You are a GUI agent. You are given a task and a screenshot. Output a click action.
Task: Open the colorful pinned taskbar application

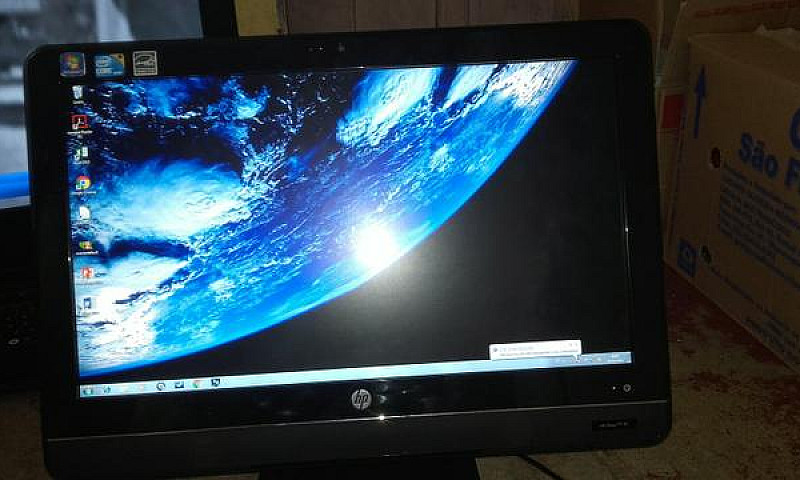click(x=197, y=384)
